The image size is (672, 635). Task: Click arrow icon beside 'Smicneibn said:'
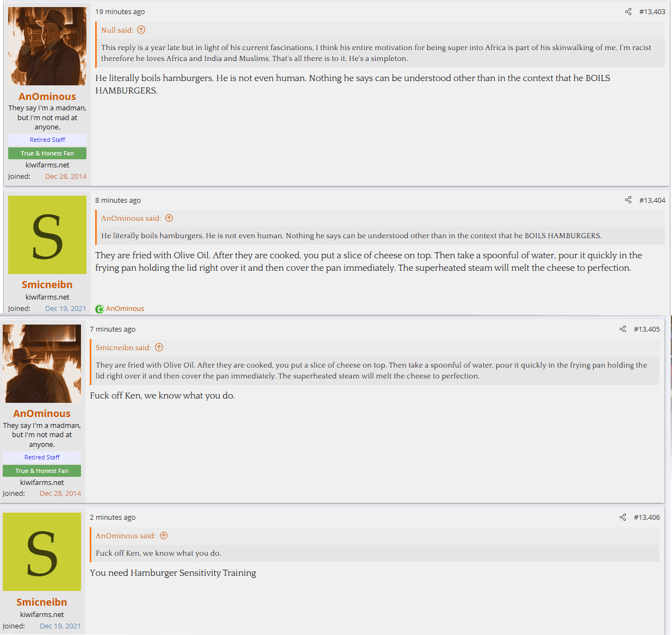pyautogui.click(x=159, y=347)
